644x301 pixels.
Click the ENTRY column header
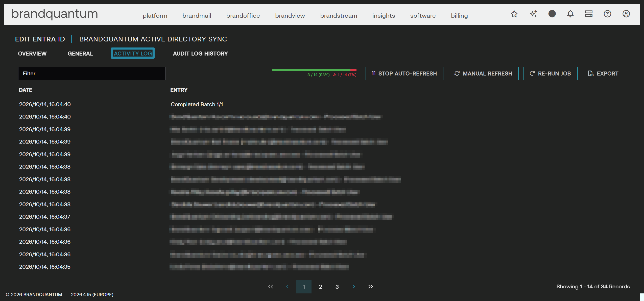coord(179,90)
